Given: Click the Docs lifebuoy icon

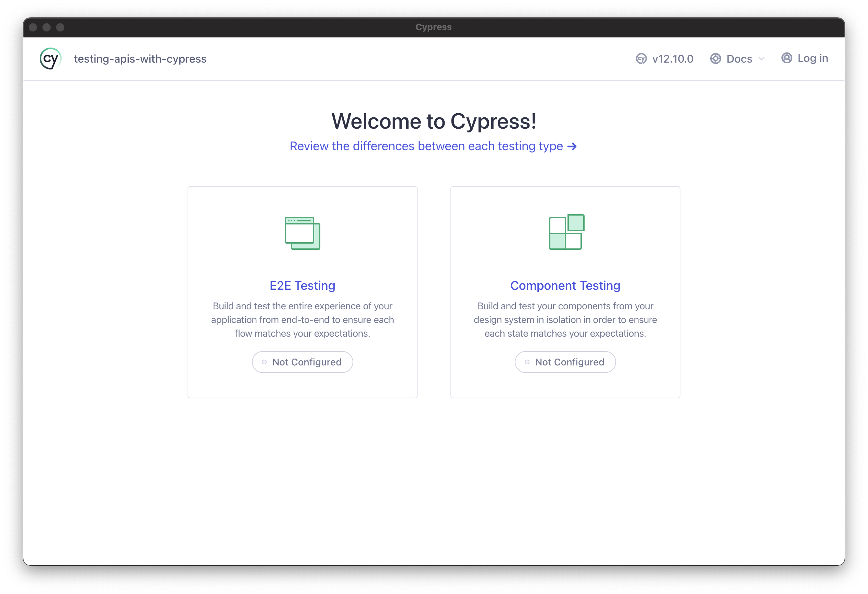Looking at the screenshot, I should [x=715, y=59].
